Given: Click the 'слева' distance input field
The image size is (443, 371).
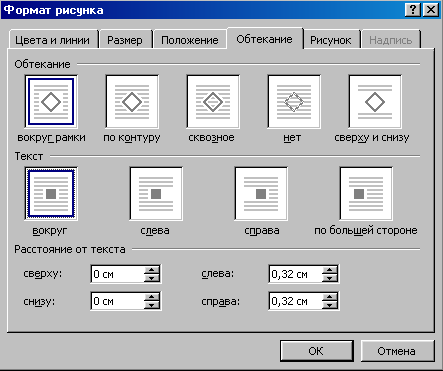Looking at the screenshot, I should pos(296,274).
